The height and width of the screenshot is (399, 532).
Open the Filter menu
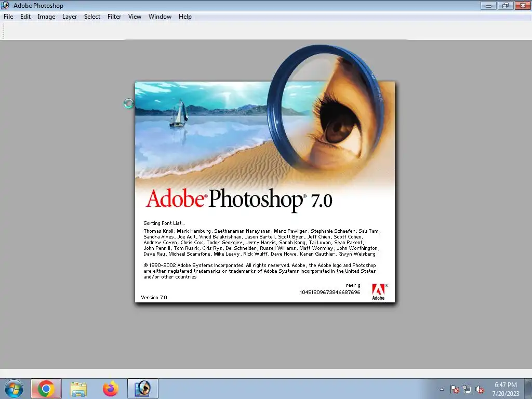[114, 17]
